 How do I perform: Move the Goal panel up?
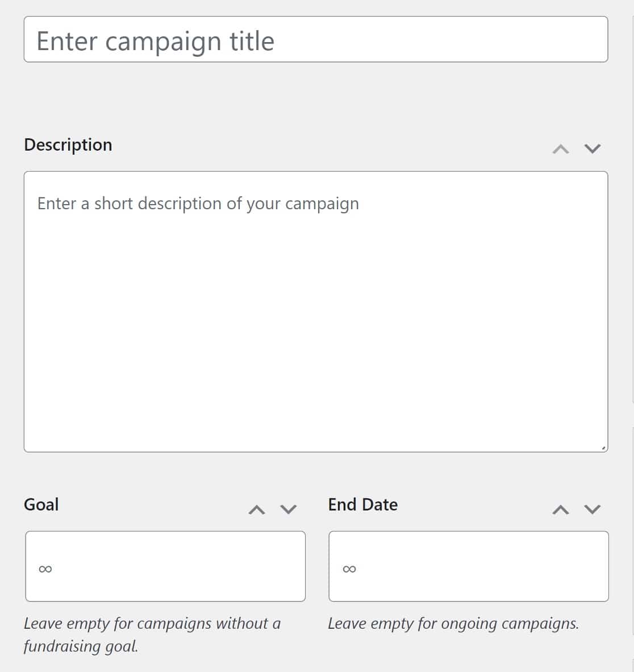click(257, 509)
